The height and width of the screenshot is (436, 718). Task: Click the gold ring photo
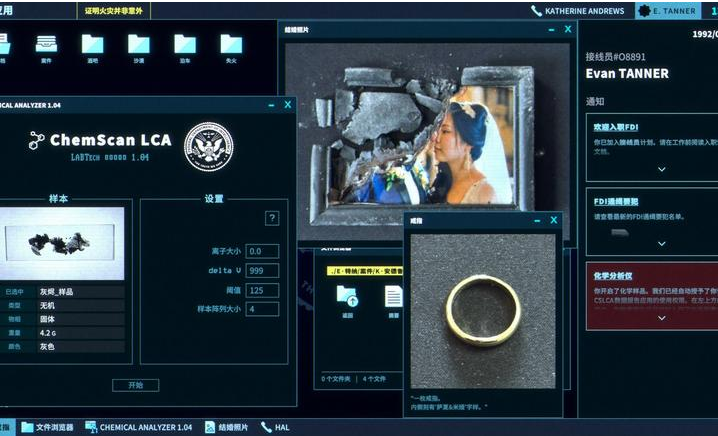tap(483, 311)
